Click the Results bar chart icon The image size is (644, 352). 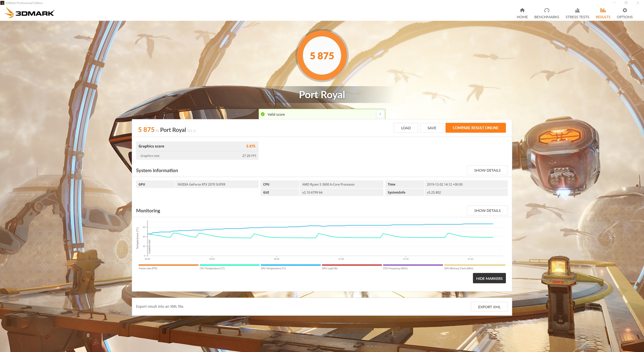click(x=603, y=10)
